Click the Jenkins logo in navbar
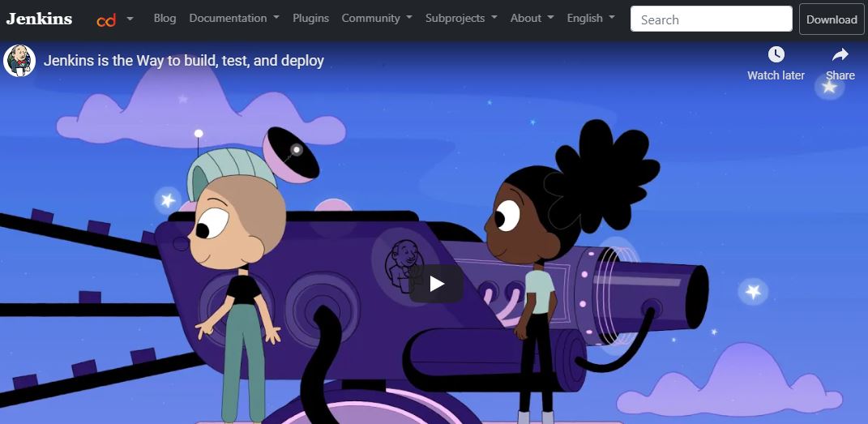The height and width of the screenshot is (424, 868). (x=39, y=19)
